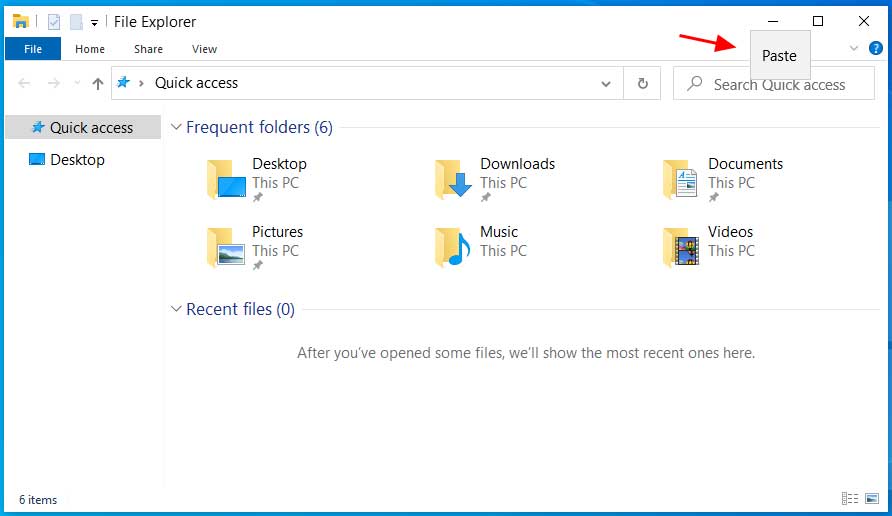Click the Music folder name text
Image resolution: width=892 pixels, height=516 pixels.
(x=499, y=232)
